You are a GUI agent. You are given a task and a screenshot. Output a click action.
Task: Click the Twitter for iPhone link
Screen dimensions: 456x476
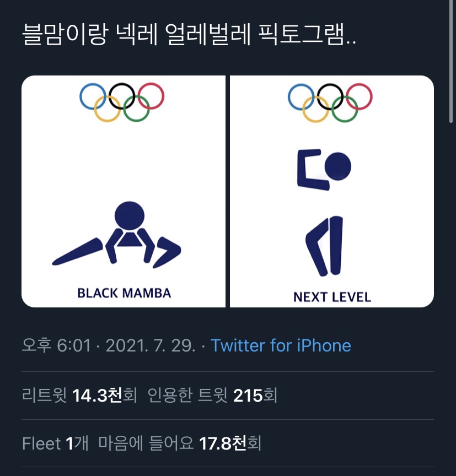281,346
